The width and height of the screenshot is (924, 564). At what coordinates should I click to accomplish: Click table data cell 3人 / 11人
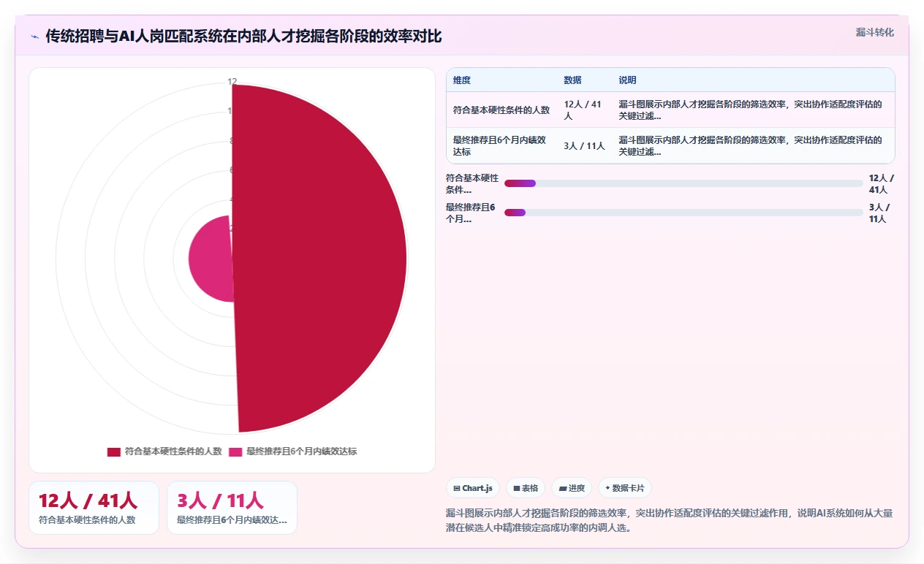584,146
